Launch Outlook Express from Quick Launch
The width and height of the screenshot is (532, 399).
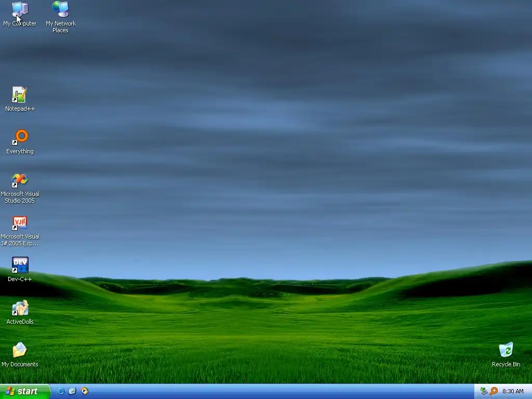click(72, 391)
